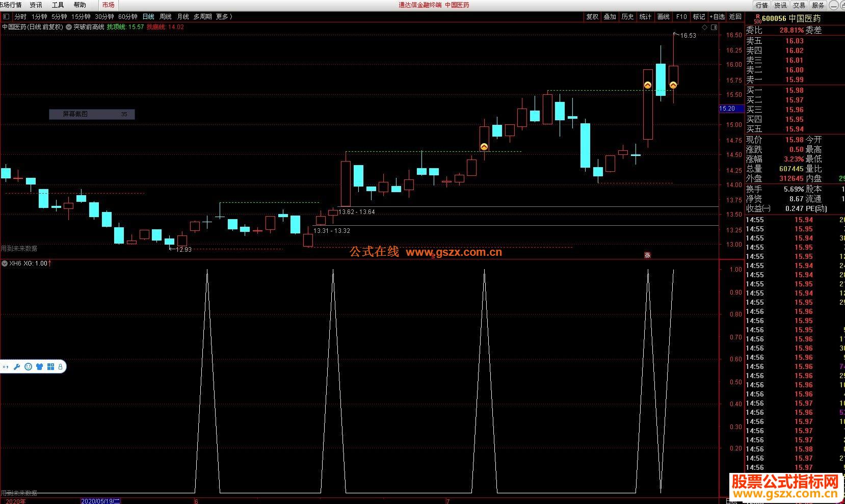Add stock via +自选 button

tap(717, 17)
